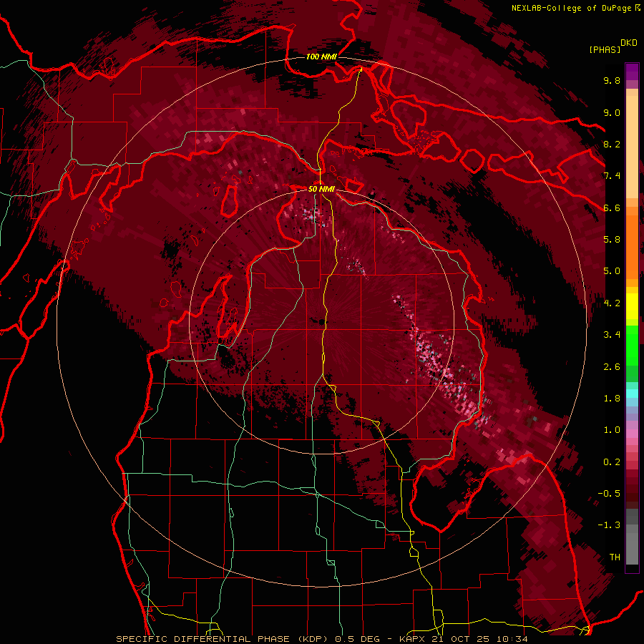Pick the purple top band of the color bar
The image size is (644, 644).
pos(632,71)
